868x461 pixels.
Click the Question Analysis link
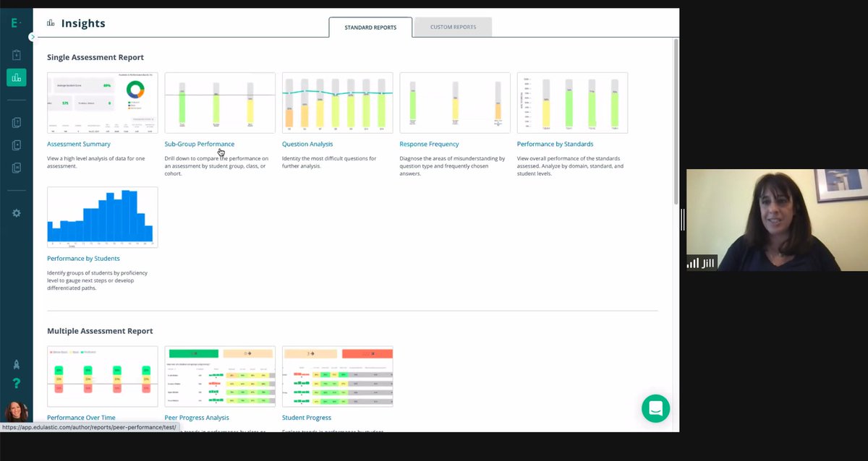pyautogui.click(x=307, y=144)
